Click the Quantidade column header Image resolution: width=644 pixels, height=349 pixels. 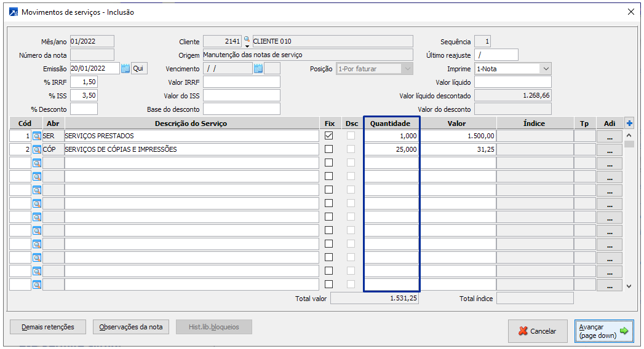[x=390, y=124]
